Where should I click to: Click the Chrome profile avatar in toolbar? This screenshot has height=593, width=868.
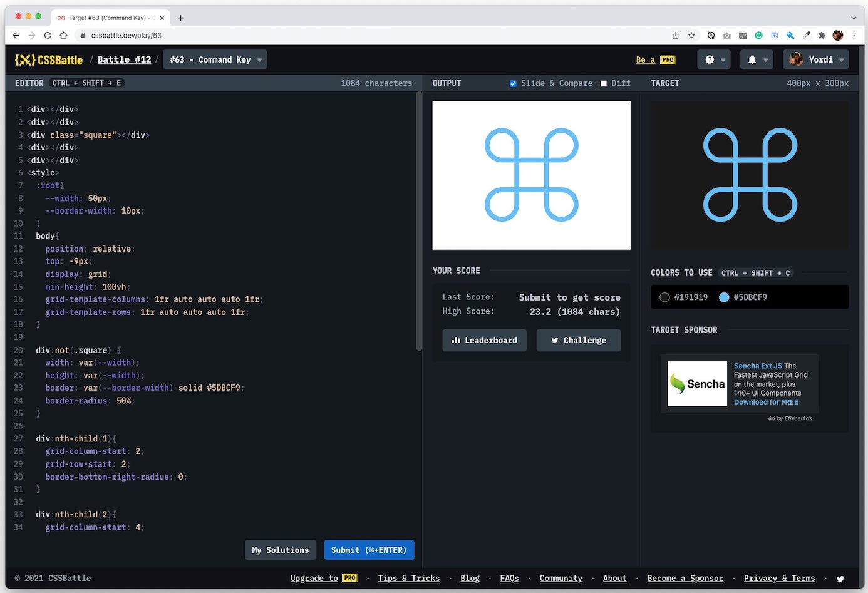(838, 36)
